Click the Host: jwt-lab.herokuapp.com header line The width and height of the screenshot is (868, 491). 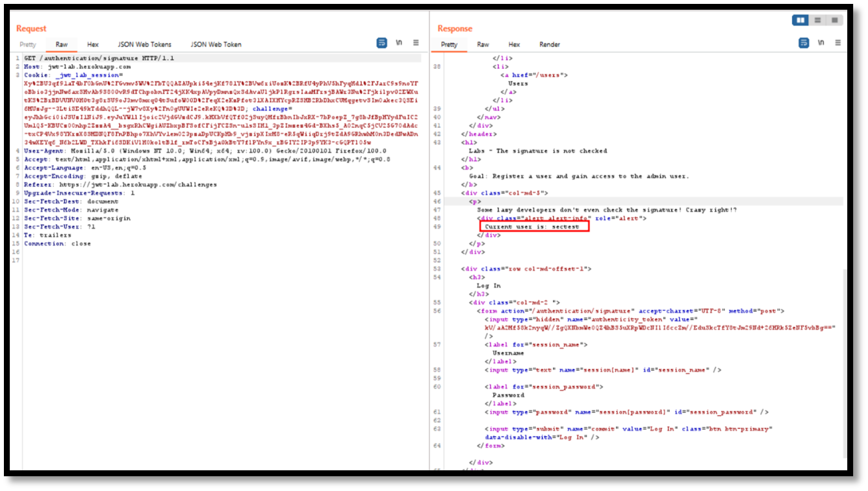click(x=77, y=67)
